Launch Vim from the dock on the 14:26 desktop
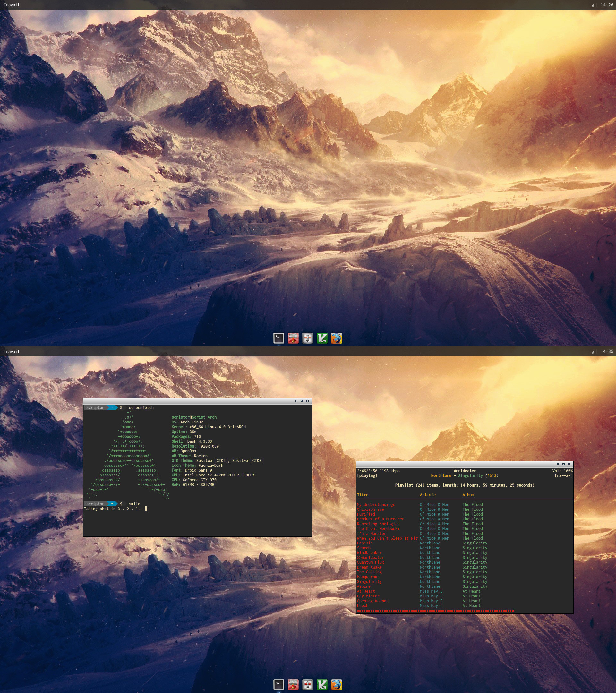 click(x=322, y=338)
